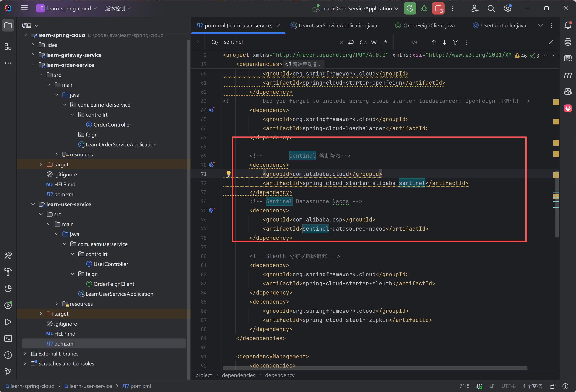576x392 pixels.
Task: Open the Profiler tool window icon
Action: click(8, 289)
